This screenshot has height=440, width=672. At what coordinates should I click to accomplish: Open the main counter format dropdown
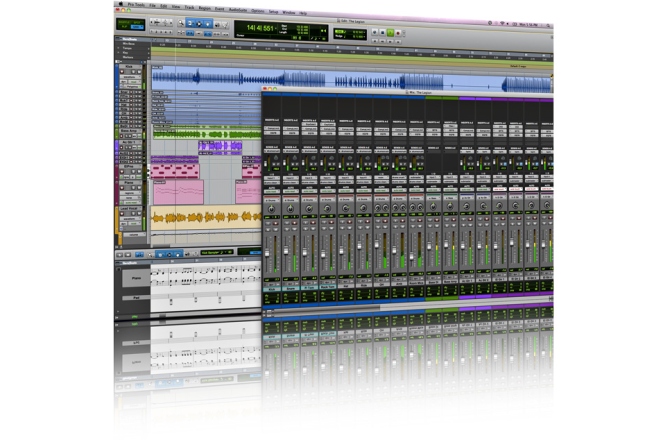[276, 28]
